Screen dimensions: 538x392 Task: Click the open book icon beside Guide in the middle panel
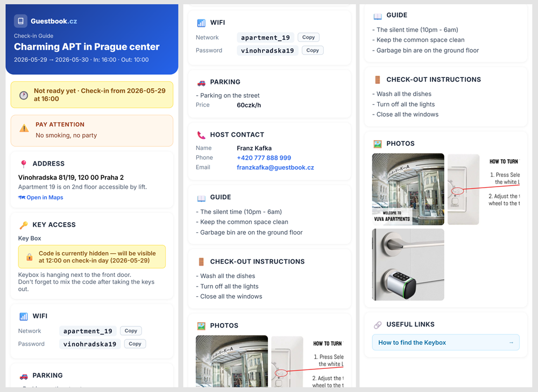[201, 198]
